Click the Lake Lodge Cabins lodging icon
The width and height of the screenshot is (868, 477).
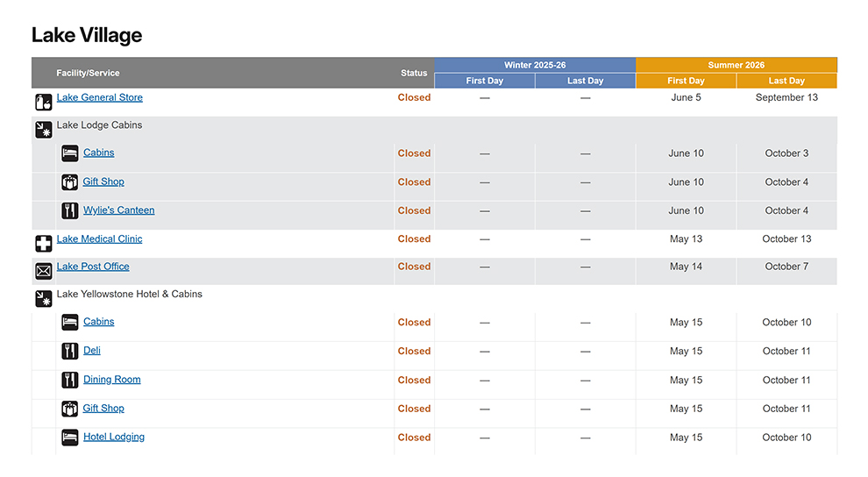[x=43, y=130]
